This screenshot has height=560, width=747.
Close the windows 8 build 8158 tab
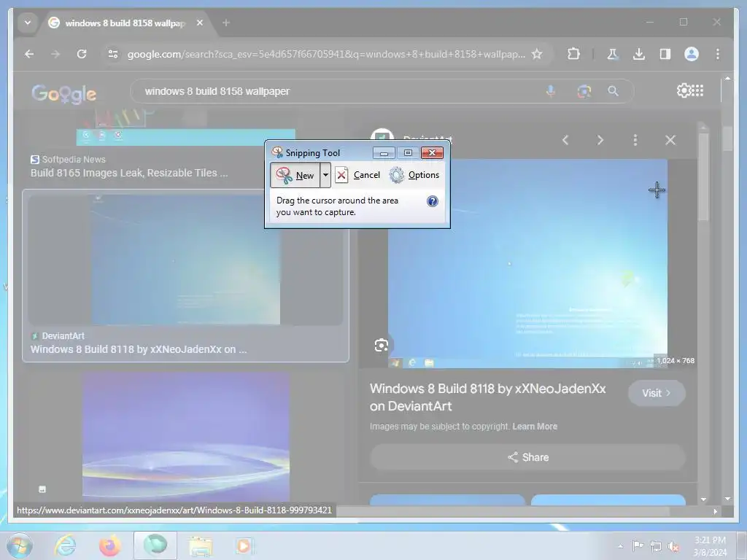[x=200, y=23]
